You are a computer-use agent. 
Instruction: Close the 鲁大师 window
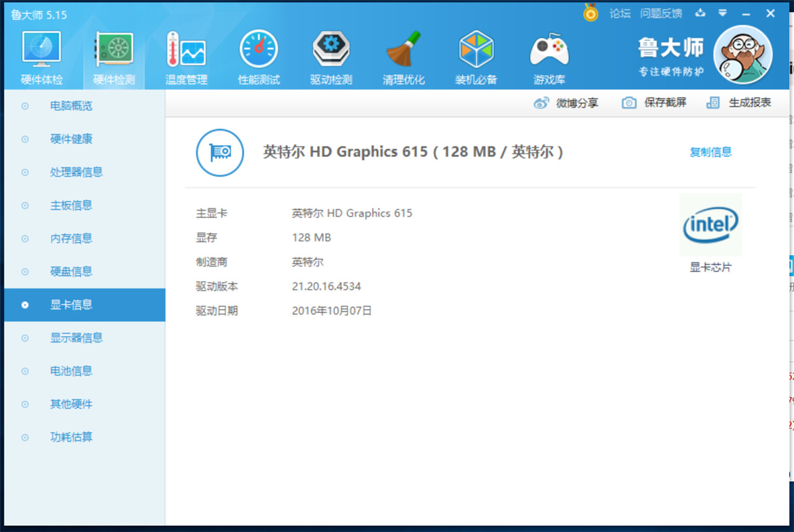[770, 14]
